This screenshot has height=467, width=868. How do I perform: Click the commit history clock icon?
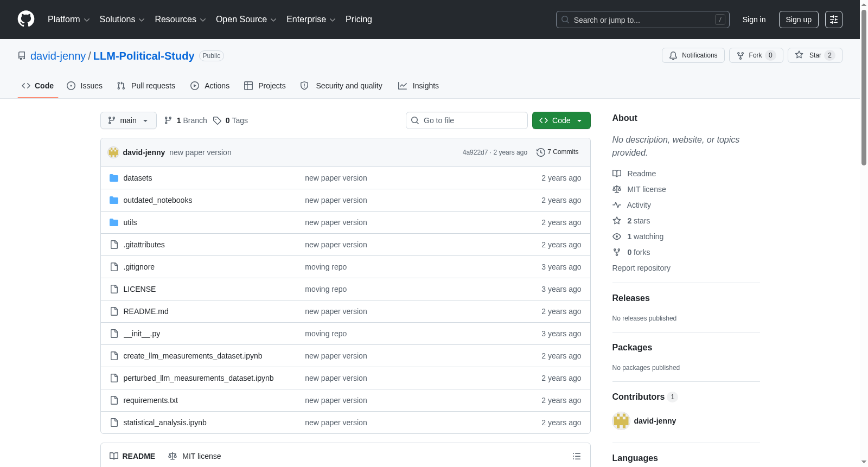541,152
